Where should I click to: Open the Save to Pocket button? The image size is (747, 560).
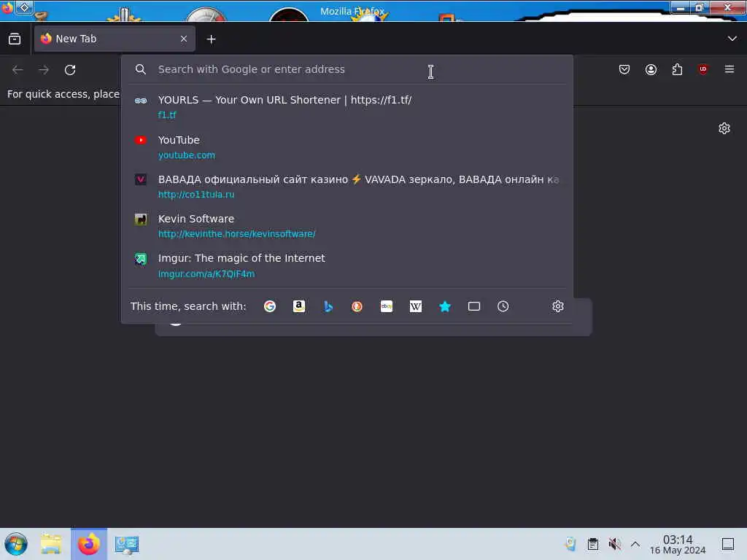point(624,70)
